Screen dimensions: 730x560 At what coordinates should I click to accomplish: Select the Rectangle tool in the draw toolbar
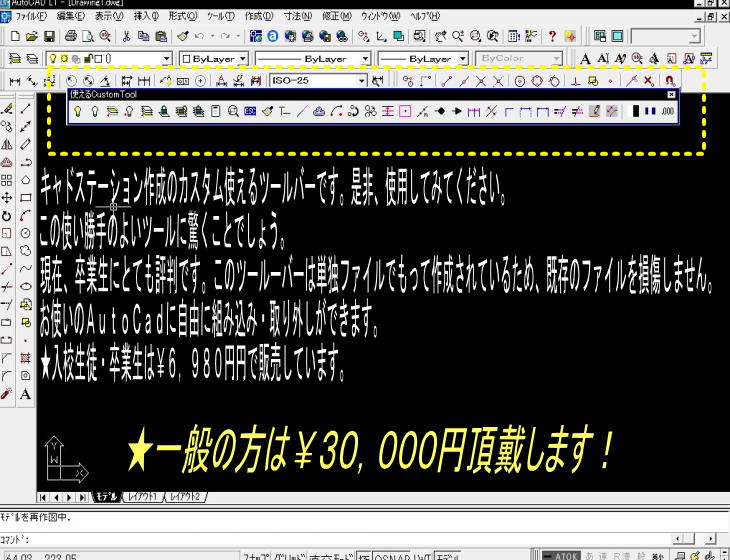[x=26, y=198]
